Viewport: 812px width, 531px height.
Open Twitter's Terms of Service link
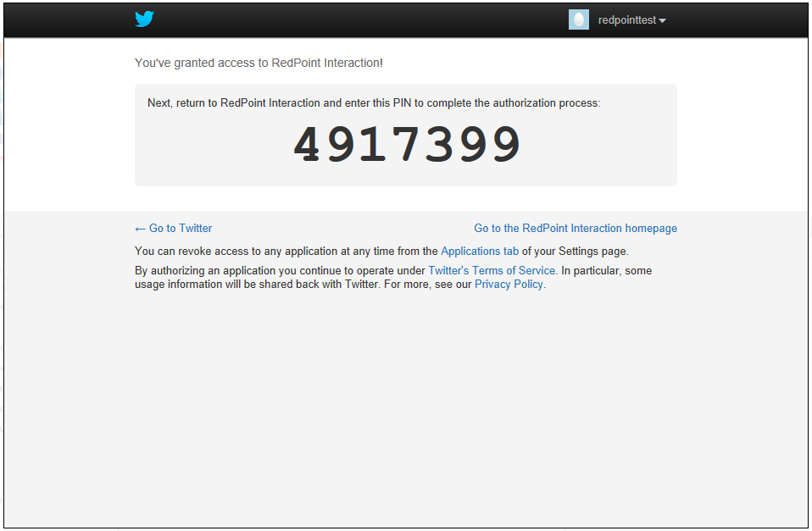point(492,271)
